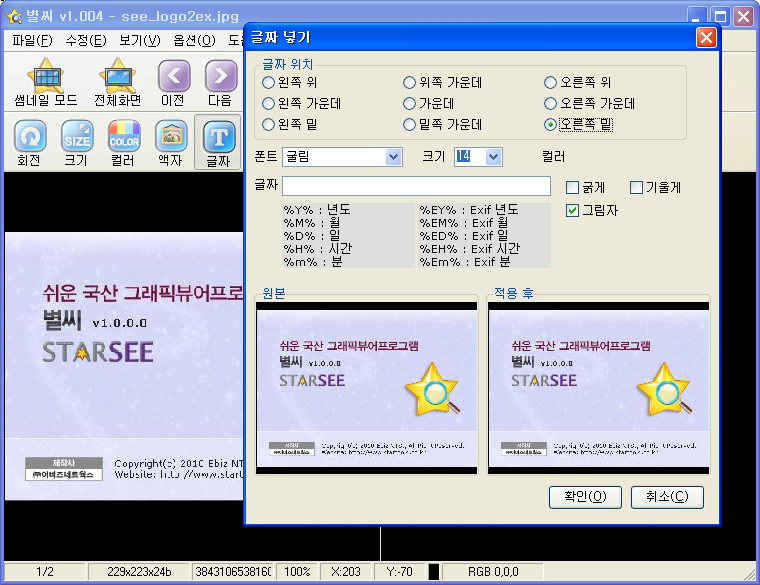Image resolution: width=760 pixels, height=585 pixels.
Task: Click the 1/2 image counter in status bar
Action: click(45, 572)
